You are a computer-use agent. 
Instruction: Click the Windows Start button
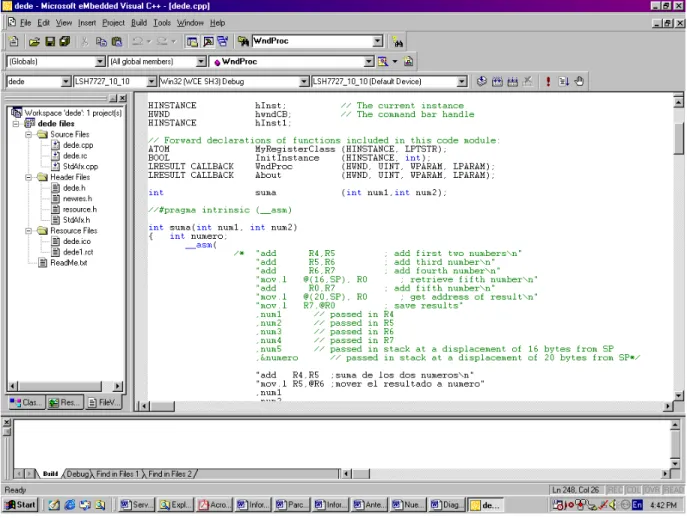pyautogui.click(x=21, y=505)
